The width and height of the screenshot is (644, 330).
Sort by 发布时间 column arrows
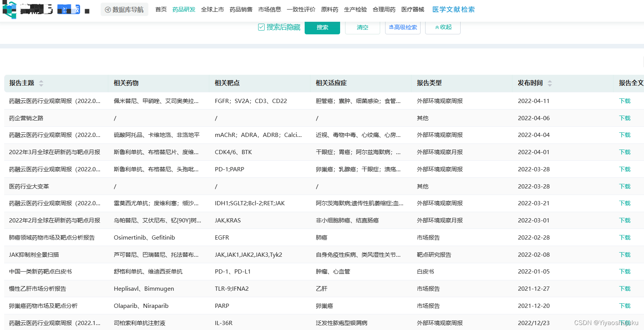pyautogui.click(x=549, y=83)
